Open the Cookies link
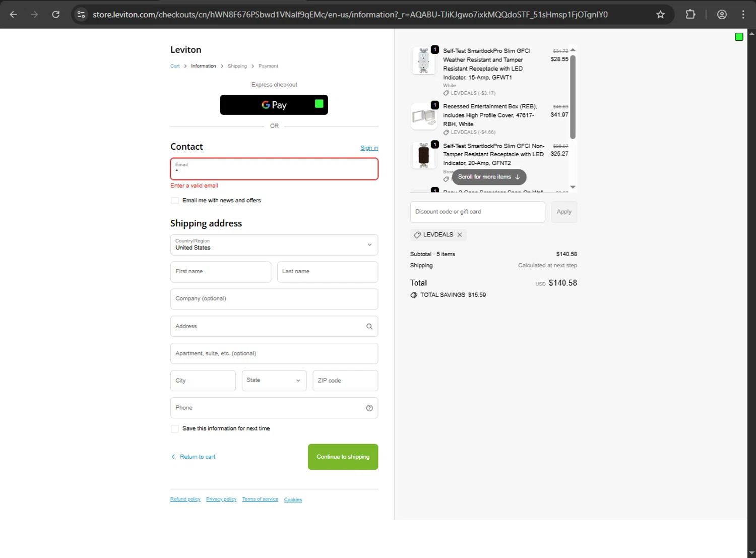 tap(293, 500)
